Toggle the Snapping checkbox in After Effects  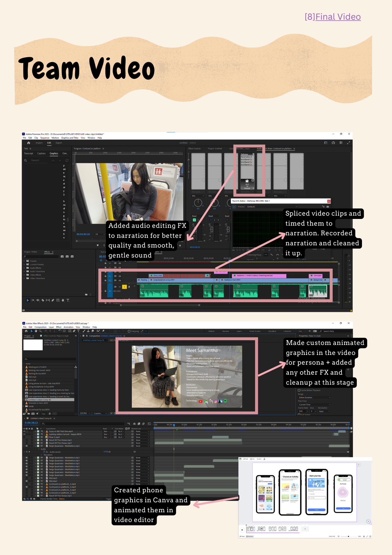point(129,331)
